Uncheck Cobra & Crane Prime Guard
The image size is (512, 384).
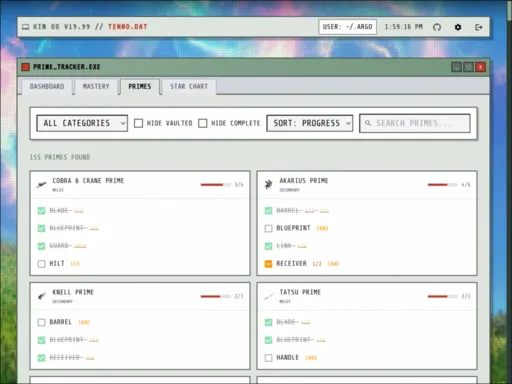[41, 246]
